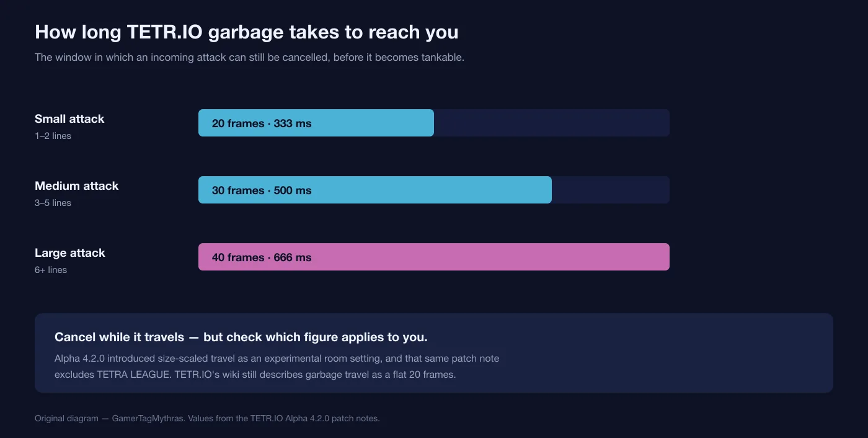Click the filled blue Medium attack bar

[375, 190]
